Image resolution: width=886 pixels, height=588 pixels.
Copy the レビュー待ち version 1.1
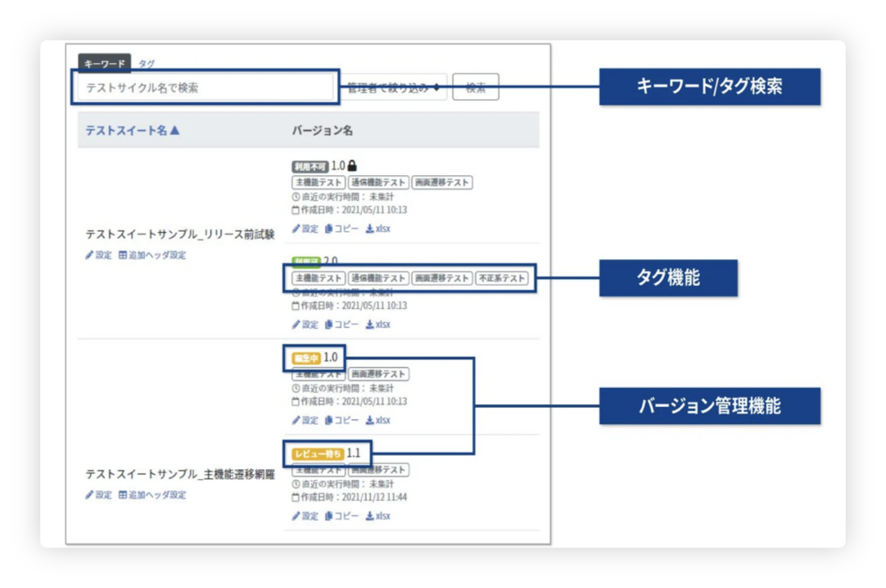point(342,516)
